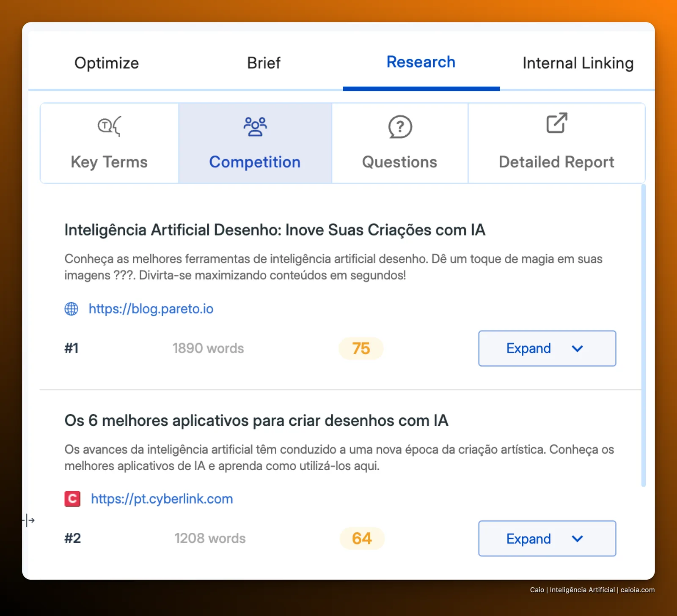Viewport: 677px width, 616px height.
Task: Open the Brief tab
Action: coord(264,63)
